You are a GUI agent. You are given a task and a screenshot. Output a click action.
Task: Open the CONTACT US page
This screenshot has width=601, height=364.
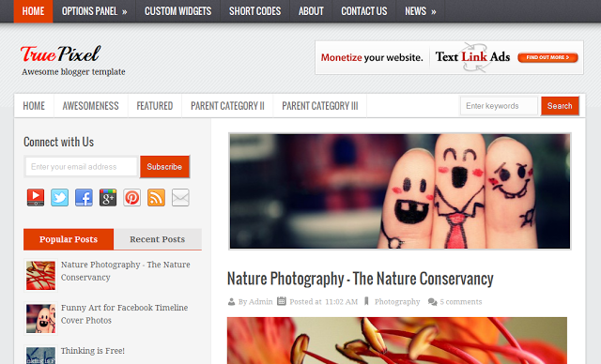coord(364,11)
